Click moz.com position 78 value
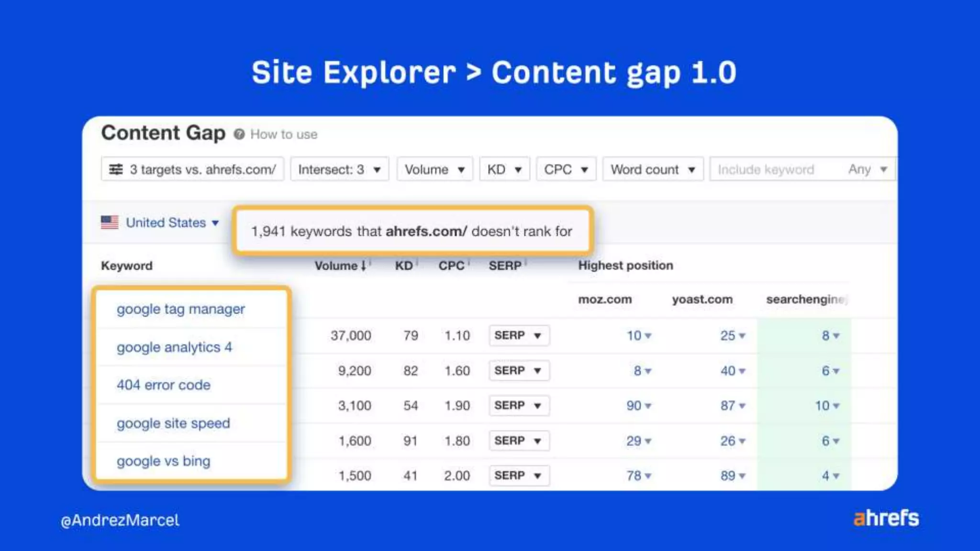Image resolution: width=980 pixels, height=551 pixels. (639, 476)
